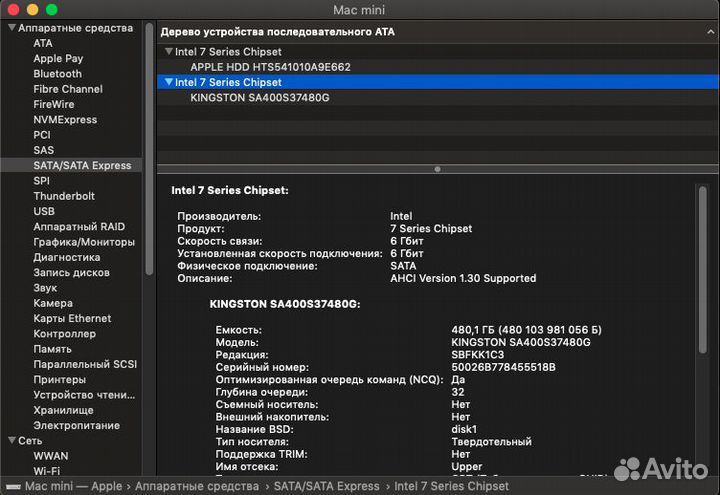
Task: Click AHCI Version 1.30 Supported text
Action: click(x=463, y=278)
